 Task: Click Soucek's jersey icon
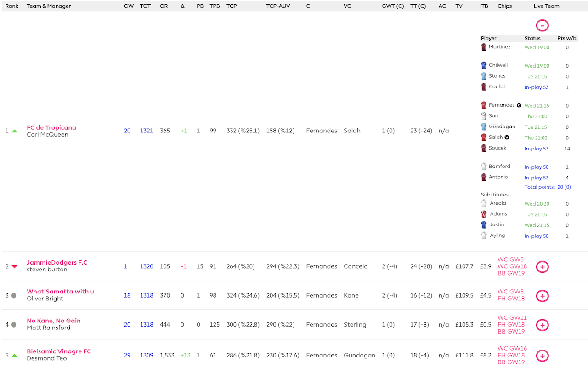[x=483, y=148]
